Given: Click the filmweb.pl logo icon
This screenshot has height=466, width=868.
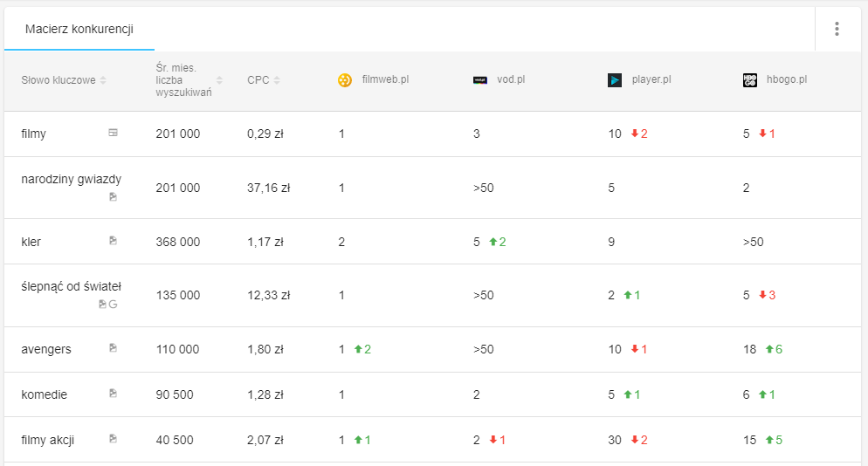Looking at the screenshot, I should point(345,80).
